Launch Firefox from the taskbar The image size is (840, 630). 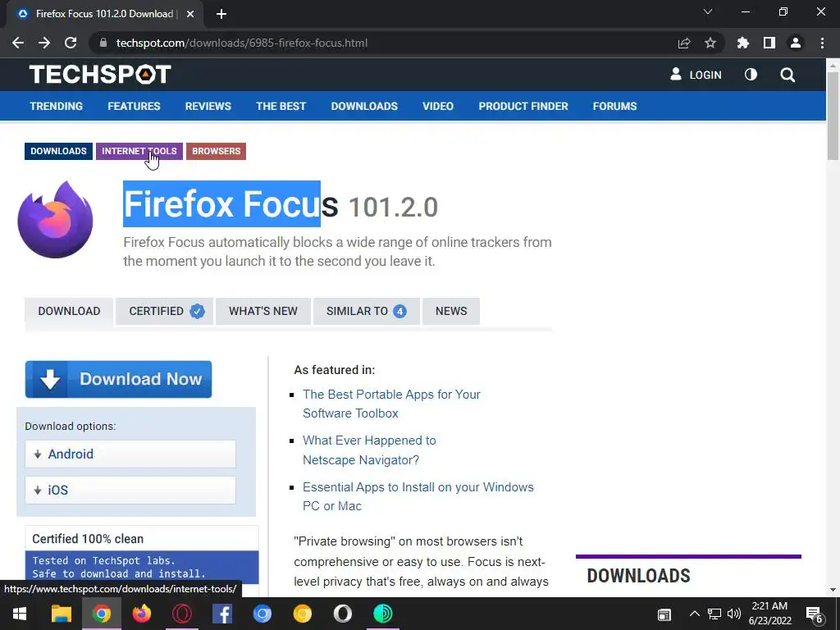(141, 614)
